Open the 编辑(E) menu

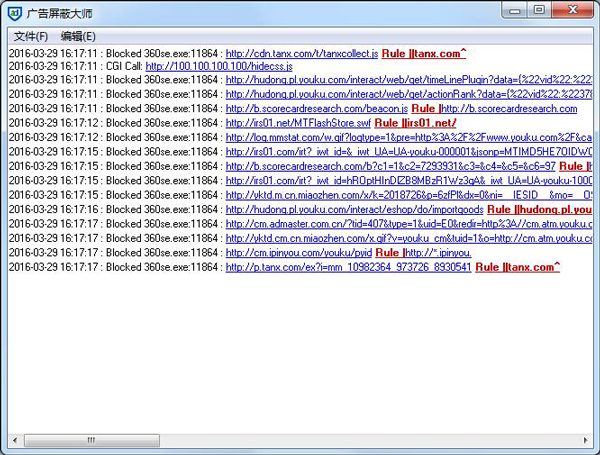point(78,35)
